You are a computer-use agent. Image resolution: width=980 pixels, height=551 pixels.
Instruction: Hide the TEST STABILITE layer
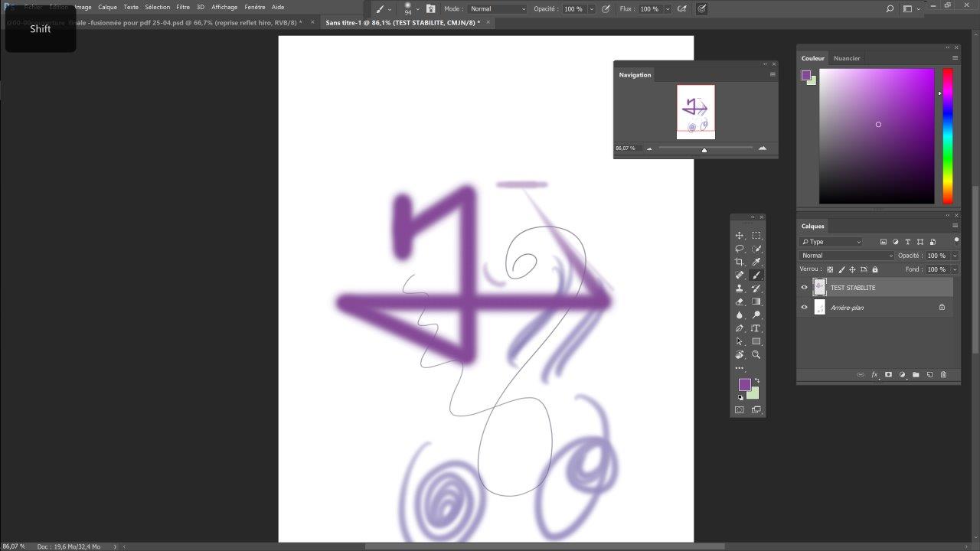804,288
